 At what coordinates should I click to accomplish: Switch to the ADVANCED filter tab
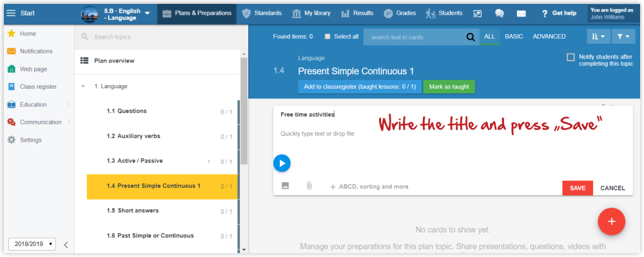click(x=549, y=37)
